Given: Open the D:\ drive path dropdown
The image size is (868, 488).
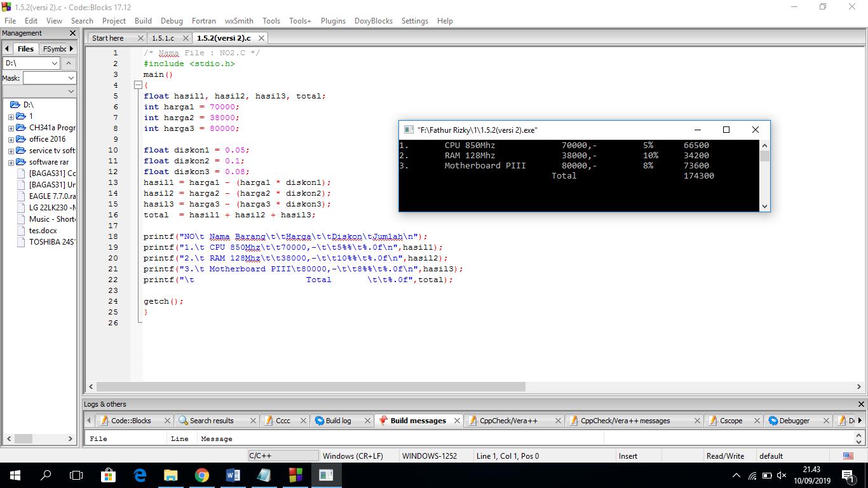Looking at the screenshot, I should coord(54,63).
